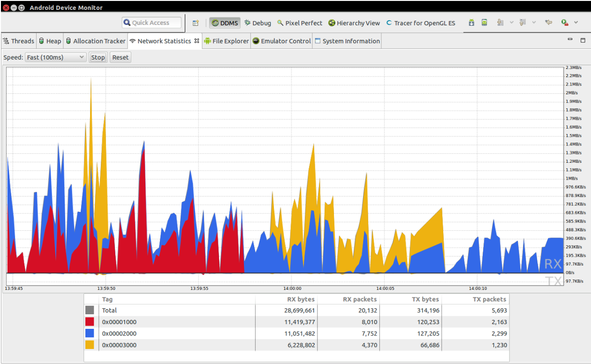Click the green device screen toolbar icon
591x364 pixels.
click(x=485, y=23)
